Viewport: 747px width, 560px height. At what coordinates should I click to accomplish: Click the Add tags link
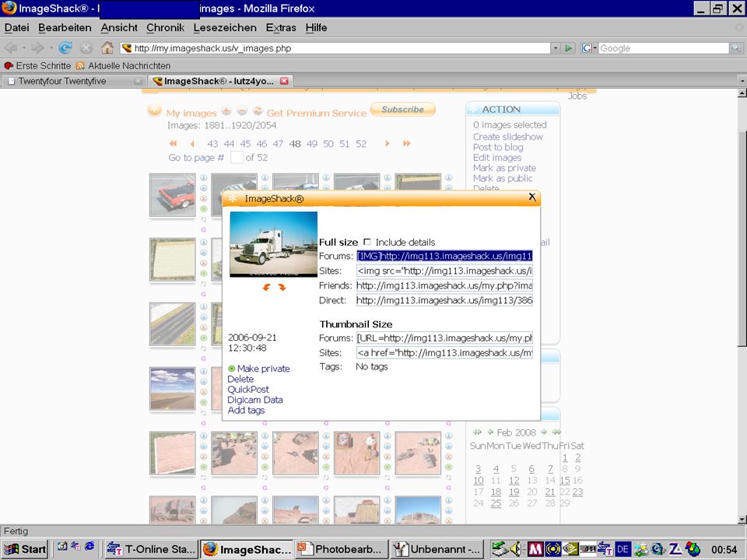click(x=247, y=411)
